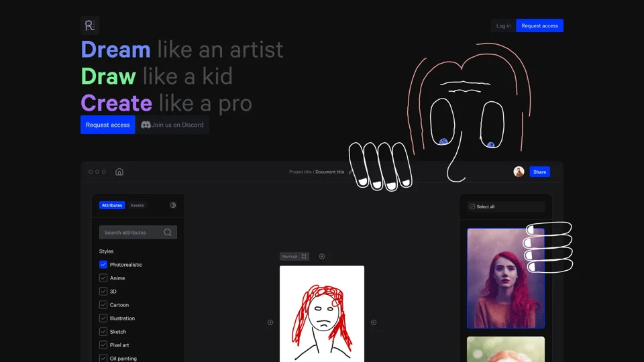Screen dimensions: 644x362
Task: Click the user avatar next to Share
Action: pyautogui.click(x=519, y=172)
